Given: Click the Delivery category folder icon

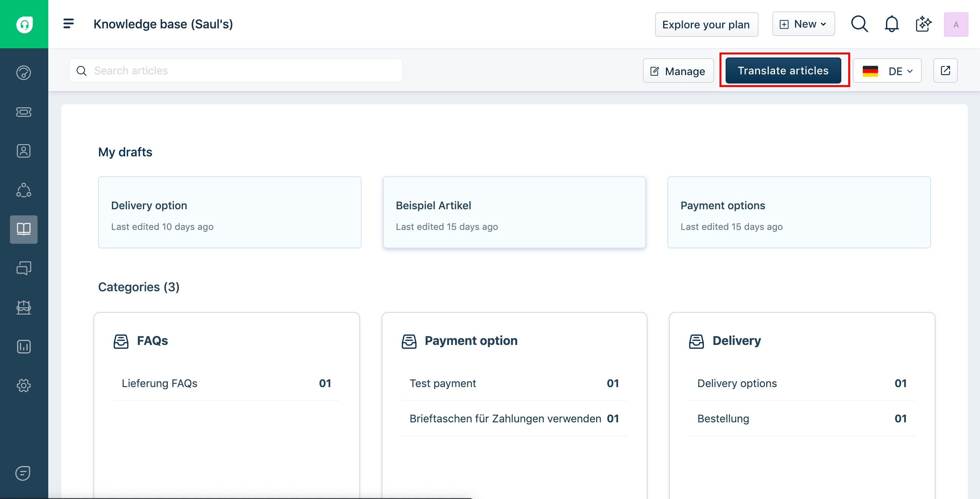Looking at the screenshot, I should click(x=696, y=341).
